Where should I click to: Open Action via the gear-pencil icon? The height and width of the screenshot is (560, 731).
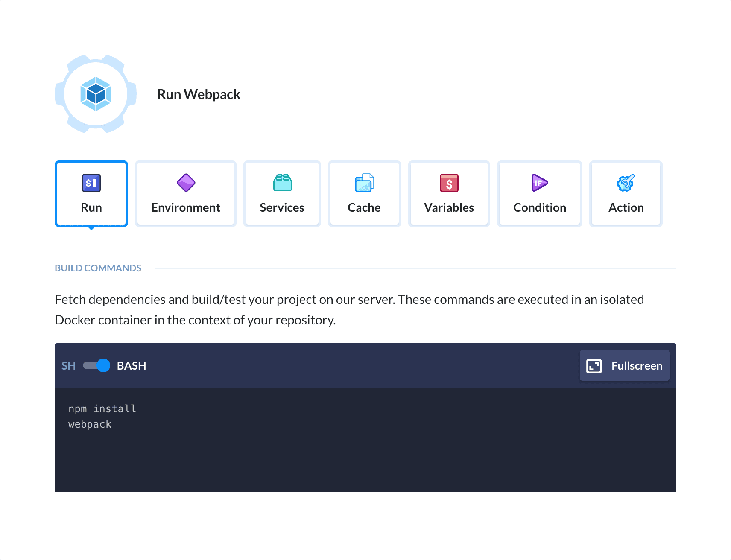tap(626, 183)
